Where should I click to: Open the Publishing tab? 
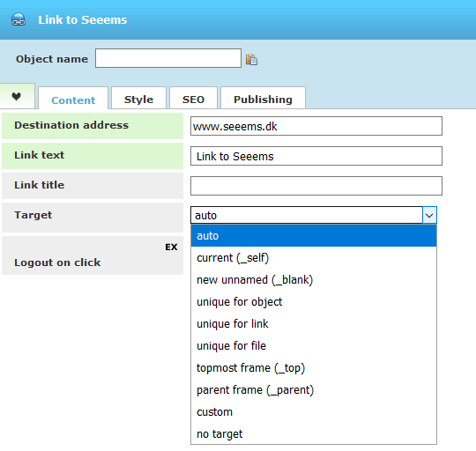point(263,99)
